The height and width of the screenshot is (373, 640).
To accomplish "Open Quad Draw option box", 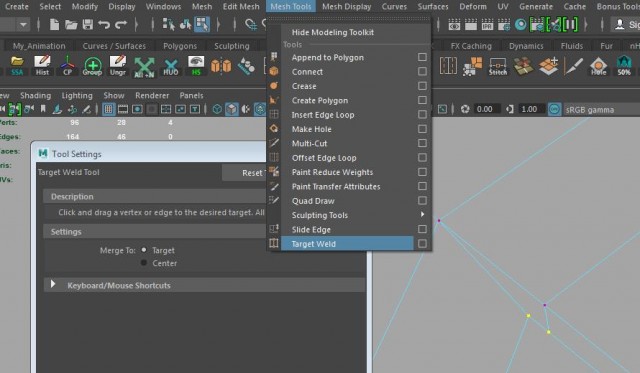I will point(422,200).
